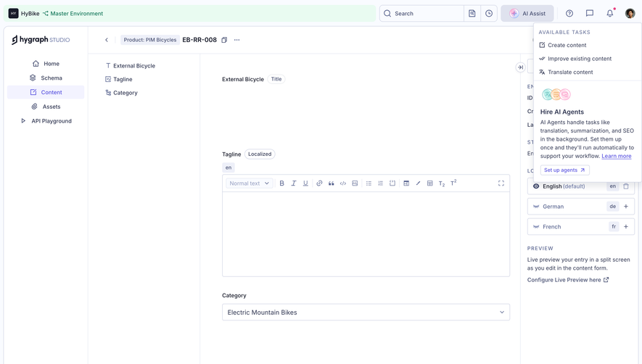This screenshot has height=364, width=642.
Task: Select Translate content task
Action: pos(566,72)
